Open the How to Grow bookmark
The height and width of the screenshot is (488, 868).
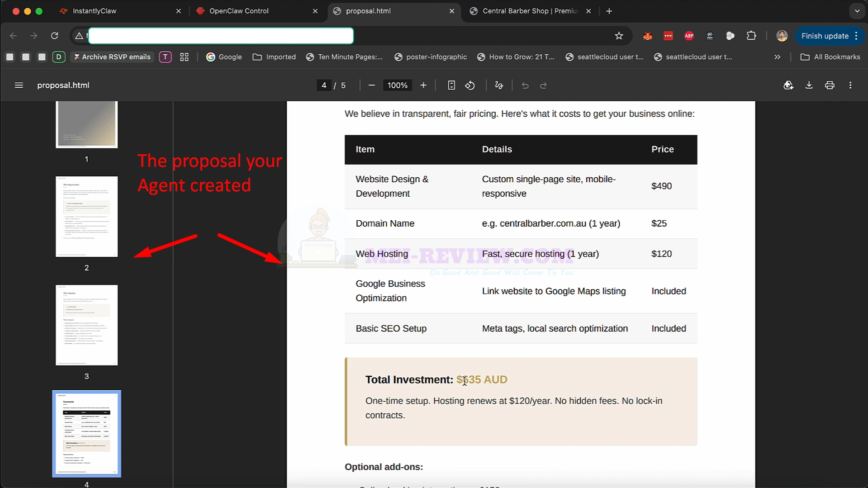tap(516, 57)
